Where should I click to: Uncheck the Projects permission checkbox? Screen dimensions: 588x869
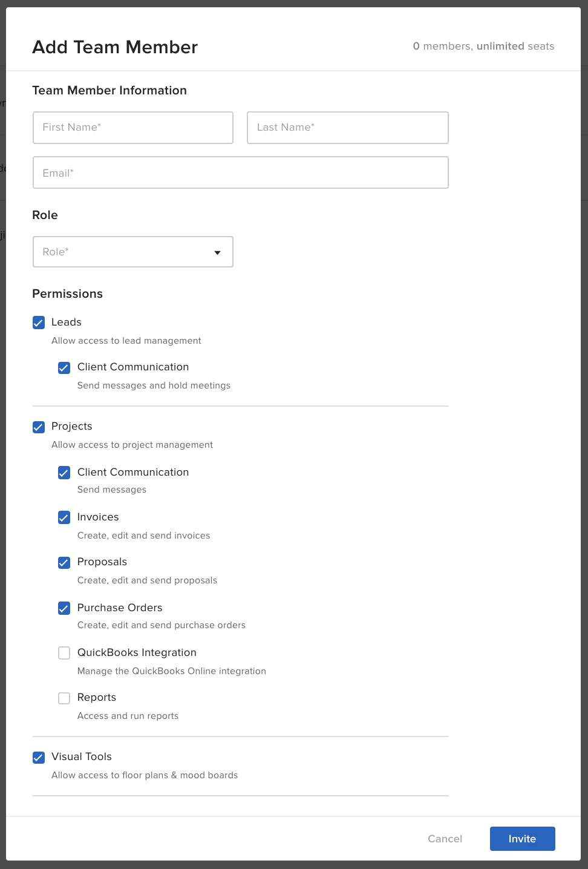click(x=39, y=427)
